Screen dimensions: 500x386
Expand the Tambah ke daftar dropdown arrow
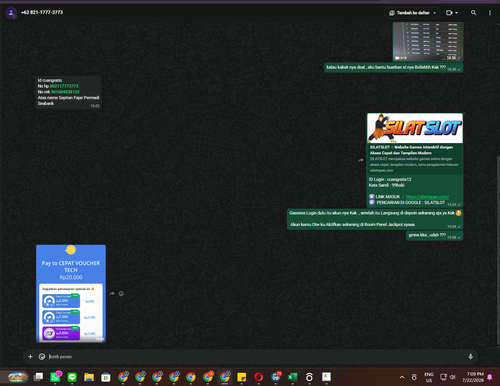[x=434, y=13]
